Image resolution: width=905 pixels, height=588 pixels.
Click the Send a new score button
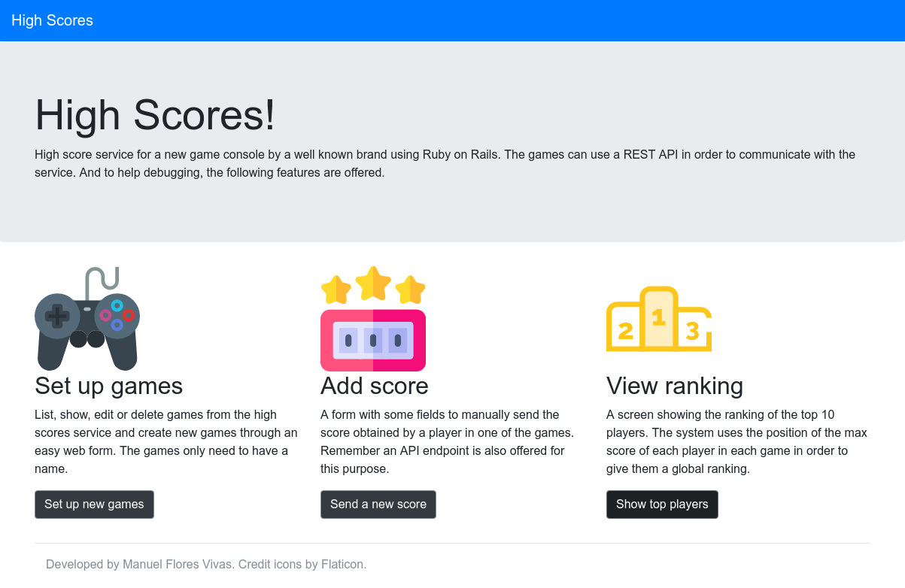click(378, 505)
